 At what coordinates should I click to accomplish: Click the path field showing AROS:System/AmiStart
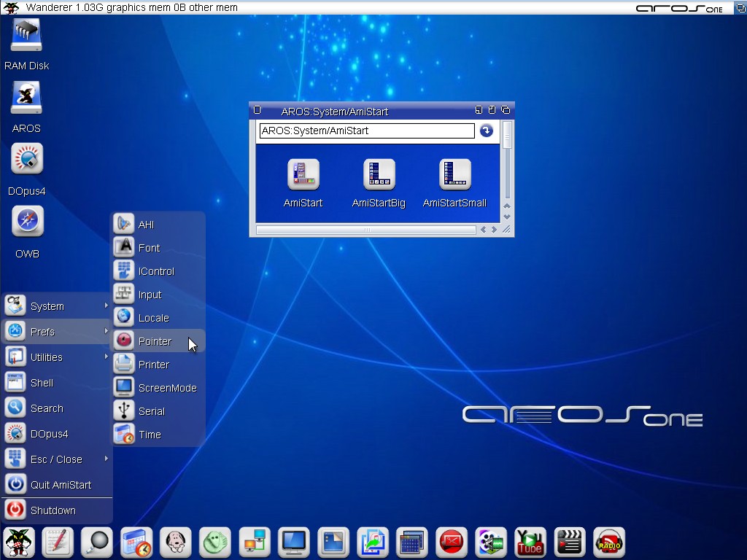click(x=366, y=131)
